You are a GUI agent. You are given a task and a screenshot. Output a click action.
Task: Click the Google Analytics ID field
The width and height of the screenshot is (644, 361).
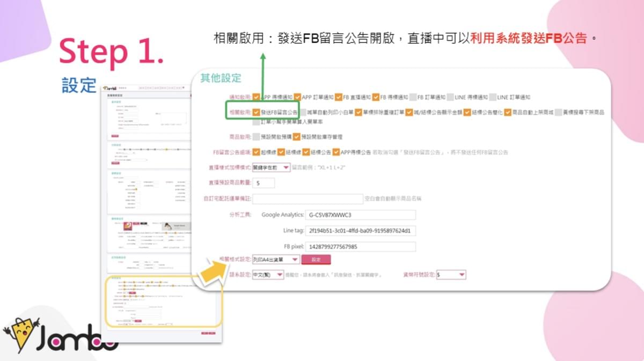(x=360, y=215)
